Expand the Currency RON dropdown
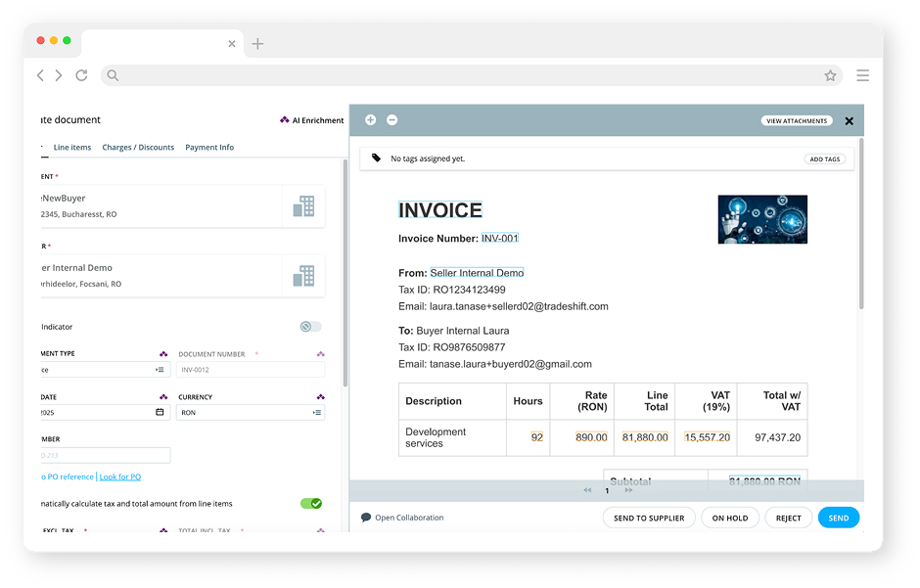Screen dimensions: 920x588 pyautogui.click(x=317, y=413)
